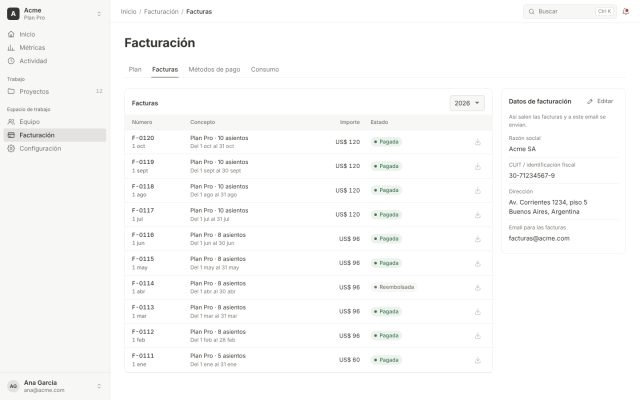Click Facturación breadcrumb link
The width and height of the screenshot is (640, 400).
click(x=161, y=11)
